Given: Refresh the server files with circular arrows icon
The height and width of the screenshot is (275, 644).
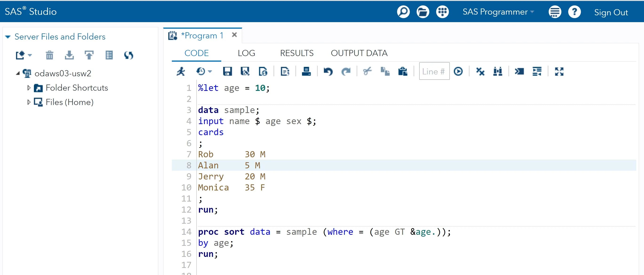Looking at the screenshot, I should 129,55.
